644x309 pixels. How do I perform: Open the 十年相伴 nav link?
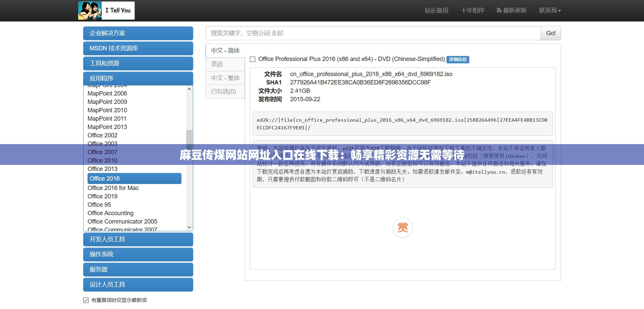(472, 10)
